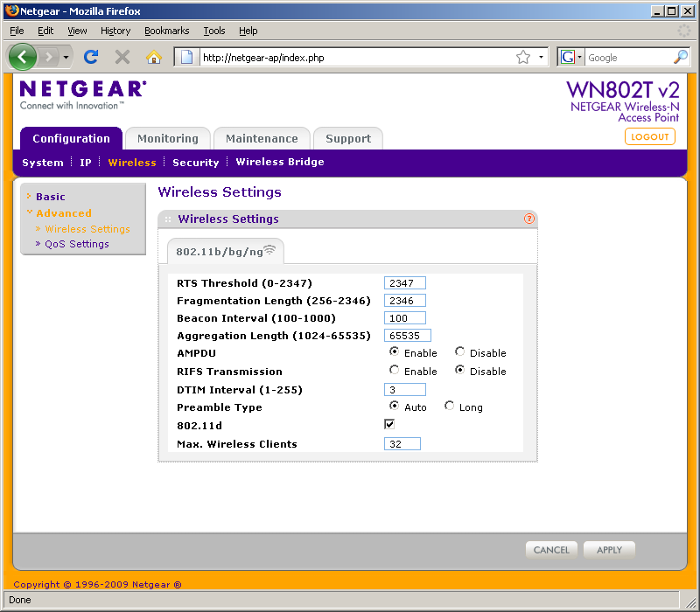Image resolution: width=700 pixels, height=612 pixels.
Task: Click the search magnifier icon
Action: [x=681, y=57]
